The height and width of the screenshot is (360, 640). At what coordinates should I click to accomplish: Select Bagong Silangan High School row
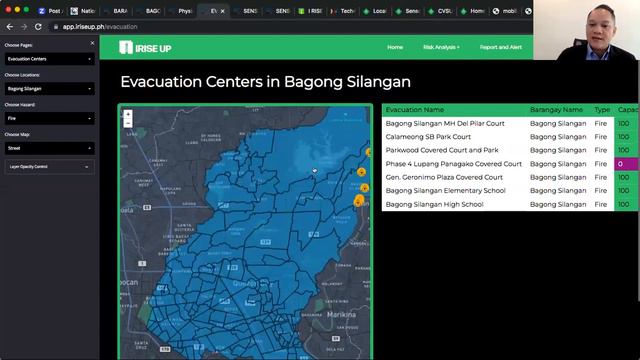click(510, 204)
